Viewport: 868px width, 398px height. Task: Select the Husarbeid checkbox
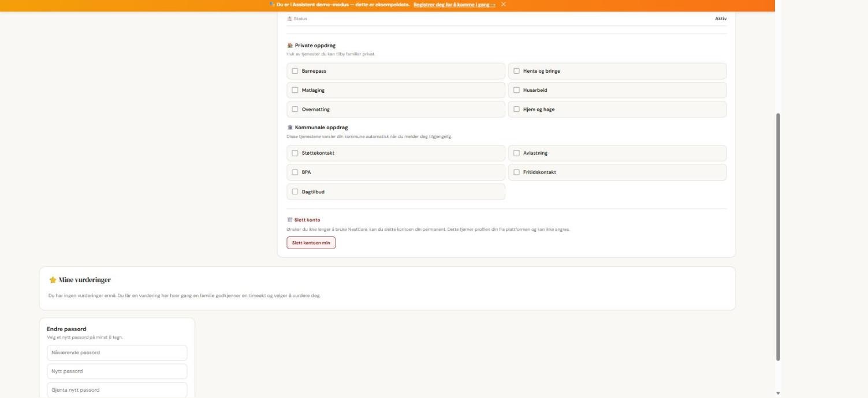517,90
